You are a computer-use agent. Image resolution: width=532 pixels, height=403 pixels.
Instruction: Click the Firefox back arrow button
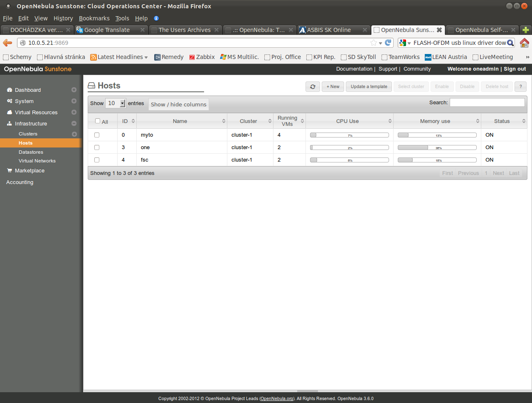pyautogui.click(x=7, y=42)
